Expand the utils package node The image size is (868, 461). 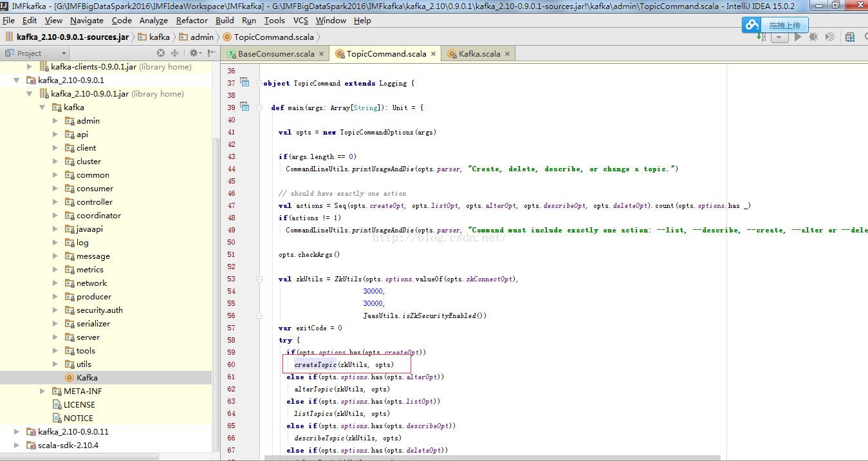(x=55, y=364)
